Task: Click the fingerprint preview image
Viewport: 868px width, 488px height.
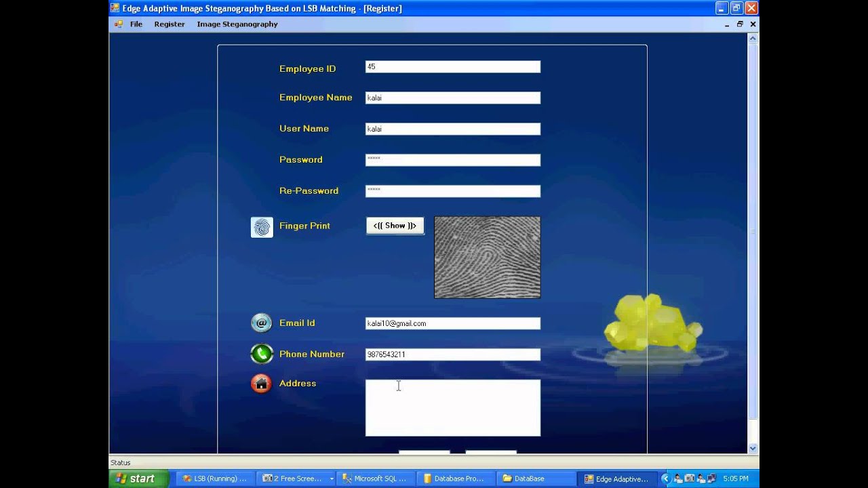Action: (x=488, y=258)
